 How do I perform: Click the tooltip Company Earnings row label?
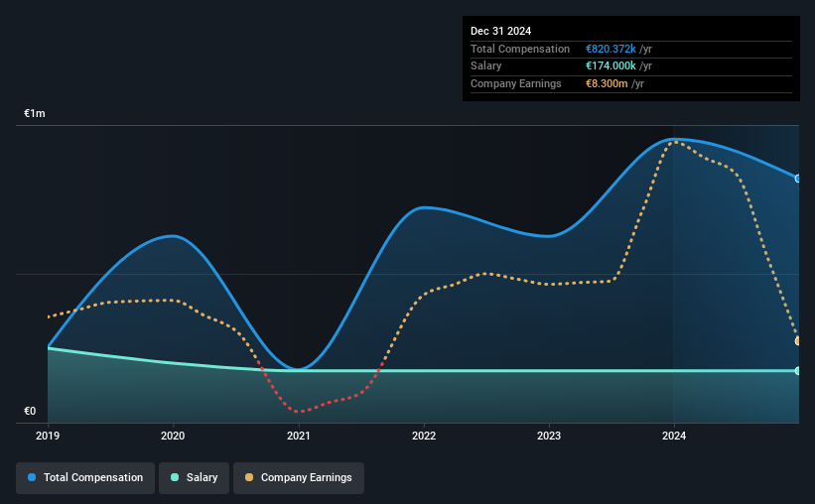pos(515,83)
